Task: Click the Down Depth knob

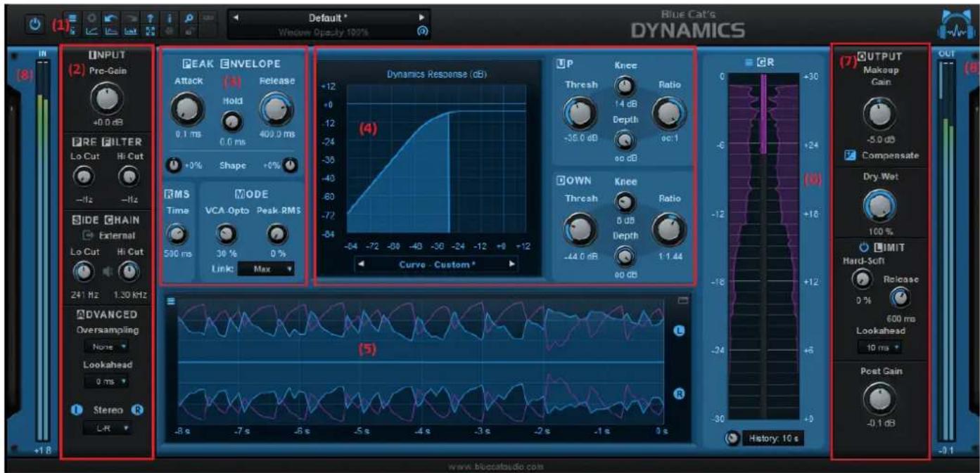Action: 624,257
